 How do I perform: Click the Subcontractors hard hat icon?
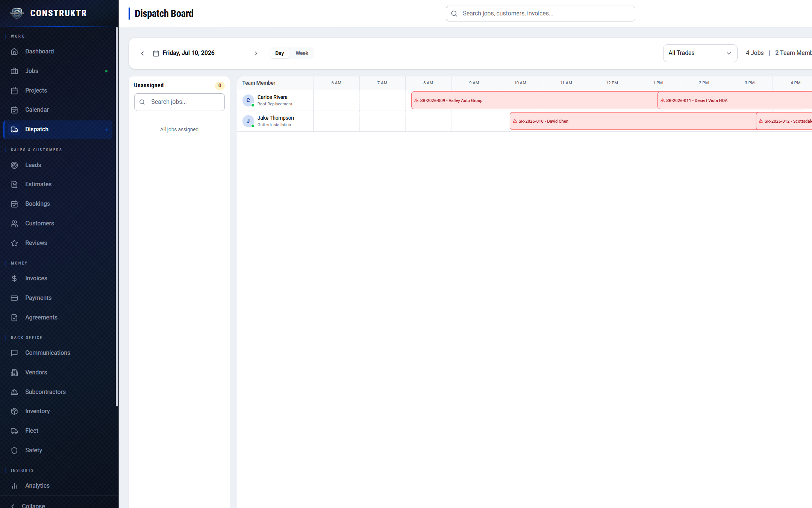14,392
